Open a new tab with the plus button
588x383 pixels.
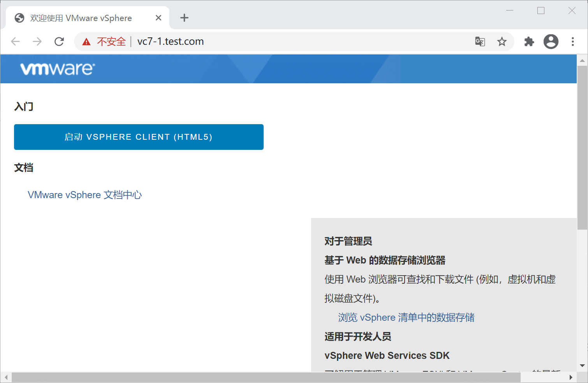[185, 18]
